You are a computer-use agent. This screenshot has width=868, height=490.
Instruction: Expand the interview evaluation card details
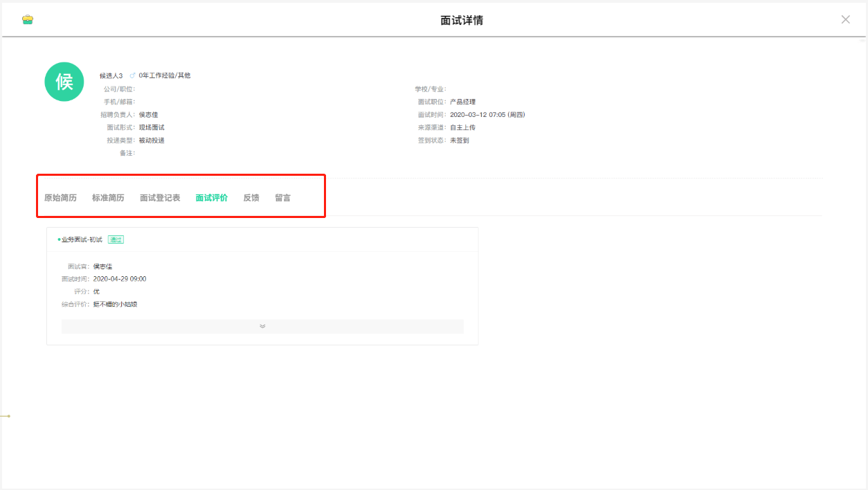coord(262,326)
